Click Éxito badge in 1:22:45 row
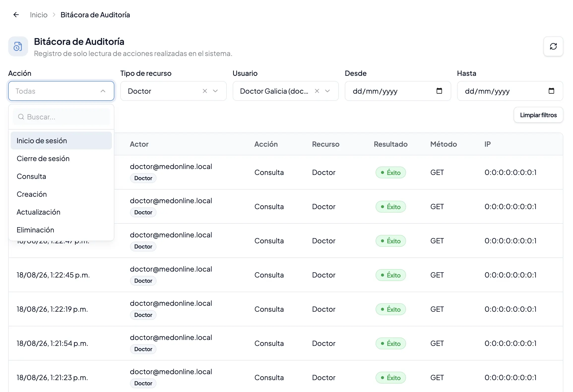The height and width of the screenshot is (392, 573). click(x=391, y=275)
